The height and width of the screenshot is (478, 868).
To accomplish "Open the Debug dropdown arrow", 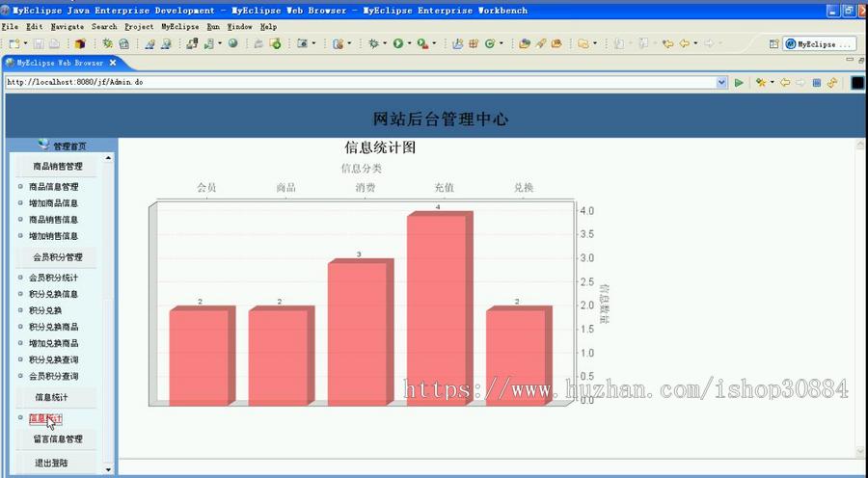I will tap(385, 43).
